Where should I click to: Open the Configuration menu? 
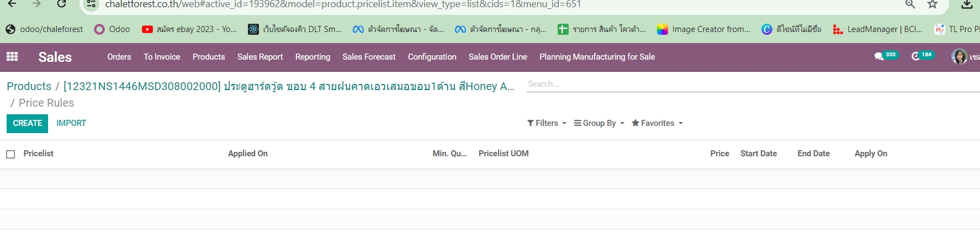(x=432, y=57)
